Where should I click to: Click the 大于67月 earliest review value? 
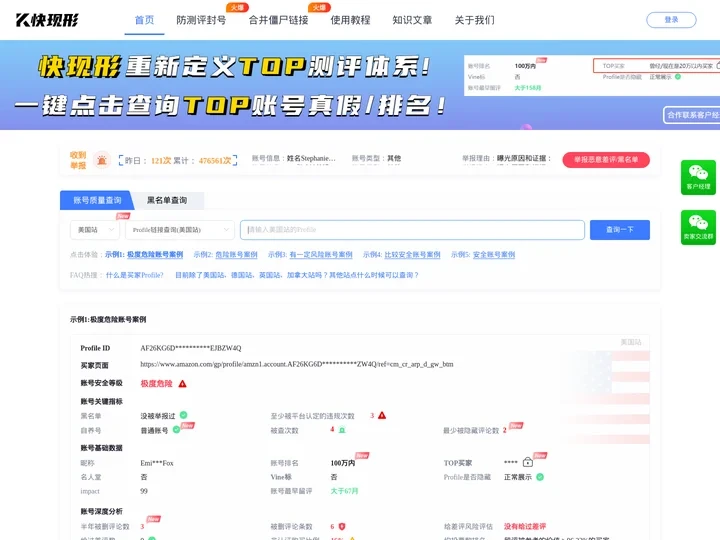click(344, 491)
